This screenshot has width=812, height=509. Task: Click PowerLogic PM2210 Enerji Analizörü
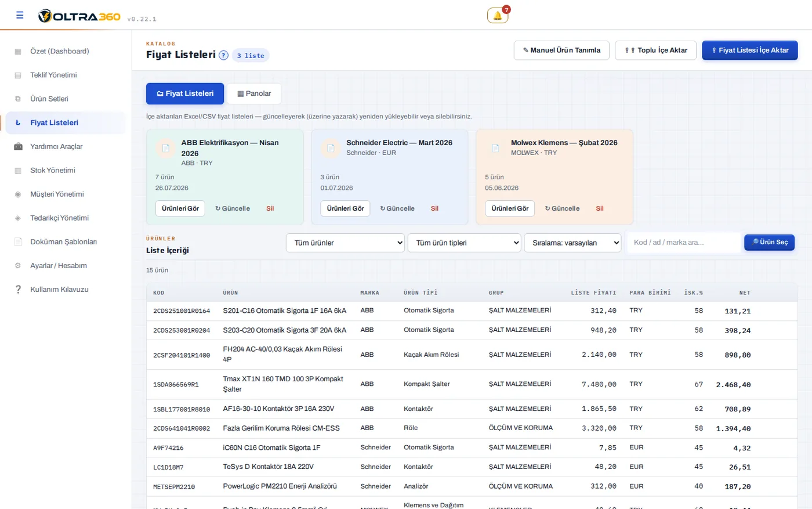280,486
